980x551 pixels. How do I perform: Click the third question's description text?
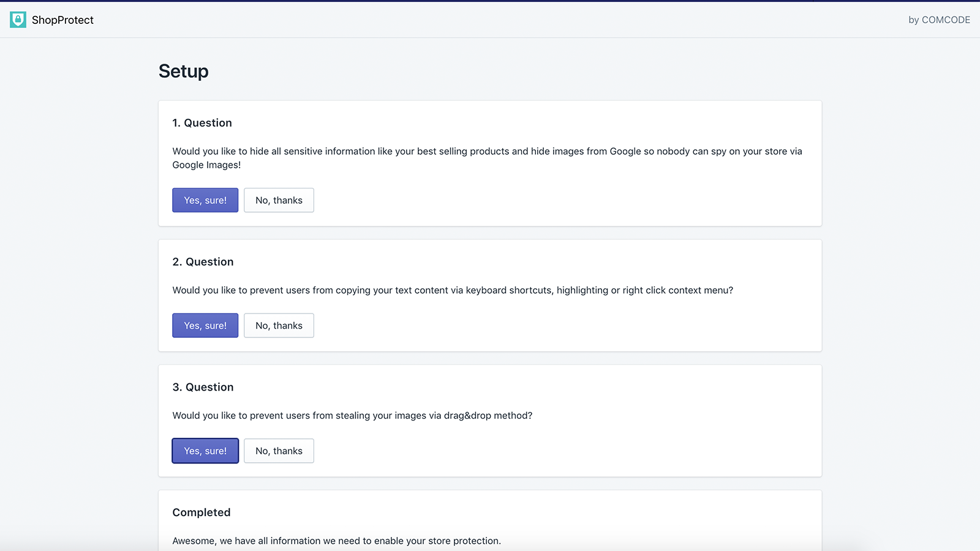[x=352, y=415]
